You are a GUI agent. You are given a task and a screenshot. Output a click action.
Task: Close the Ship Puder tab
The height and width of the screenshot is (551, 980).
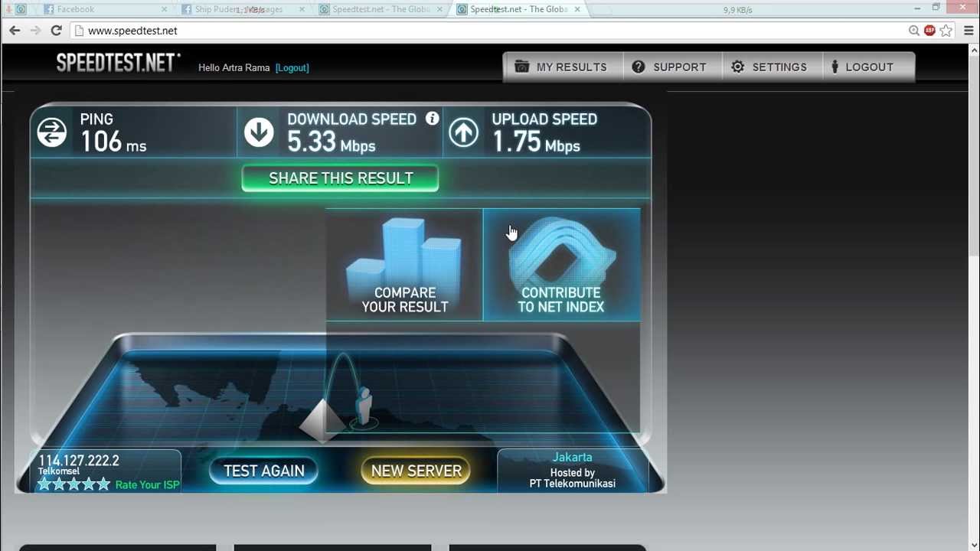tap(302, 9)
